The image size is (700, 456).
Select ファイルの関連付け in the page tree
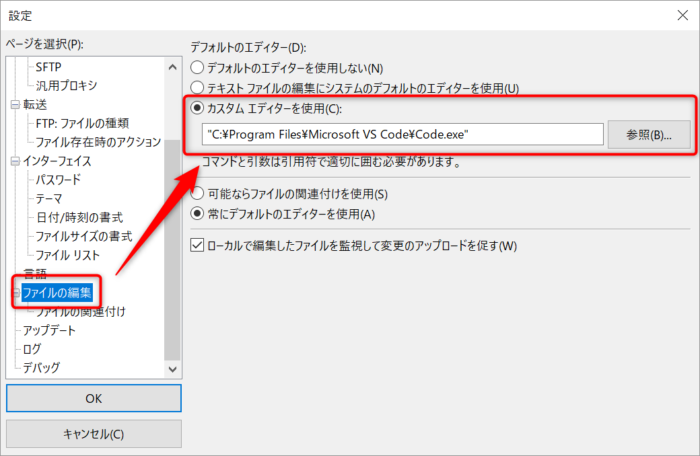80,311
